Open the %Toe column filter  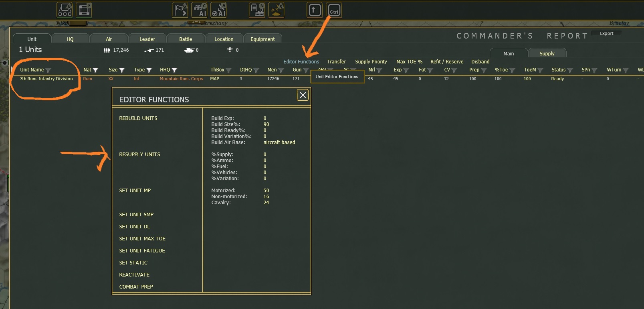click(512, 70)
